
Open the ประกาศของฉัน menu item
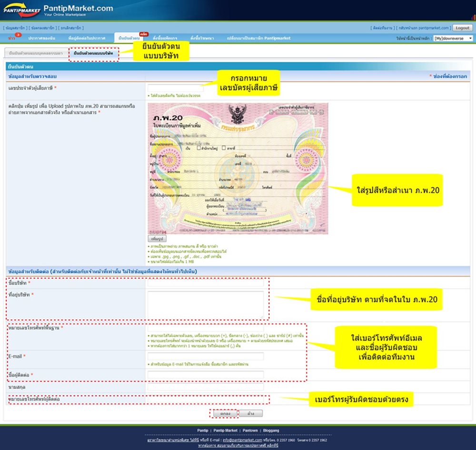coord(42,38)
